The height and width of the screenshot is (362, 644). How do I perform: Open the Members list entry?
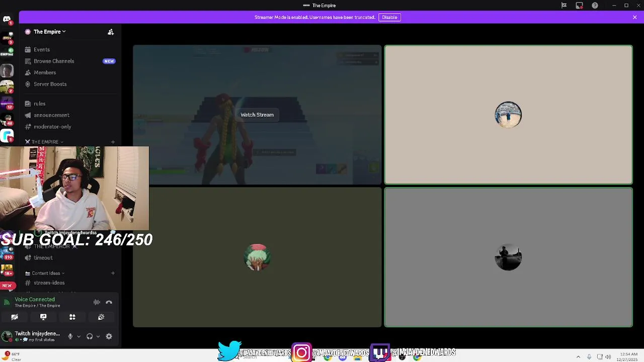click(70, 72)
